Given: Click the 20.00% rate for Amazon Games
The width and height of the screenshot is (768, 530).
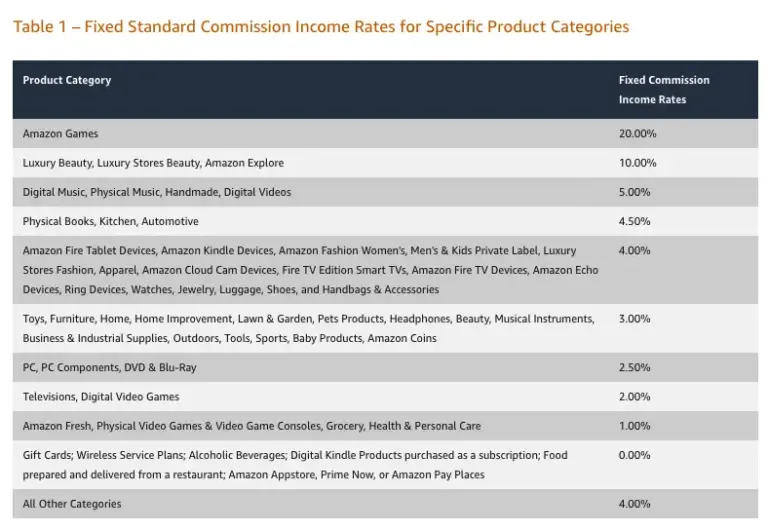Looking at the screenshot, I should point(638,133).
